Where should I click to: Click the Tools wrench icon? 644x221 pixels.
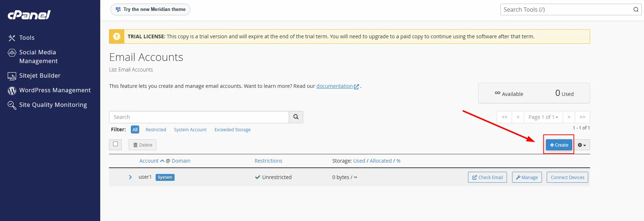[12, 38]
